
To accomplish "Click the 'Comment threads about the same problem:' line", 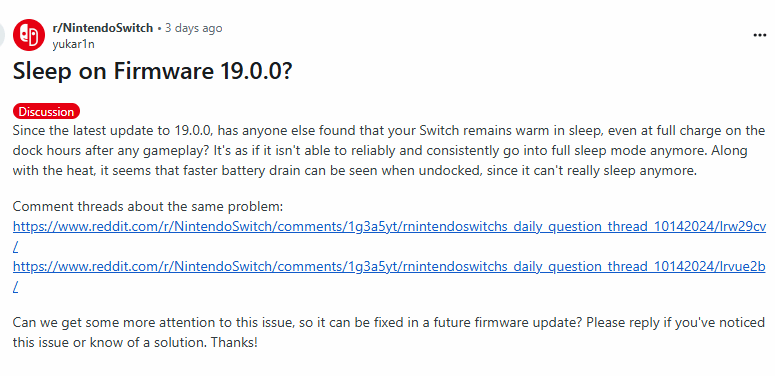I will [148, 206].
